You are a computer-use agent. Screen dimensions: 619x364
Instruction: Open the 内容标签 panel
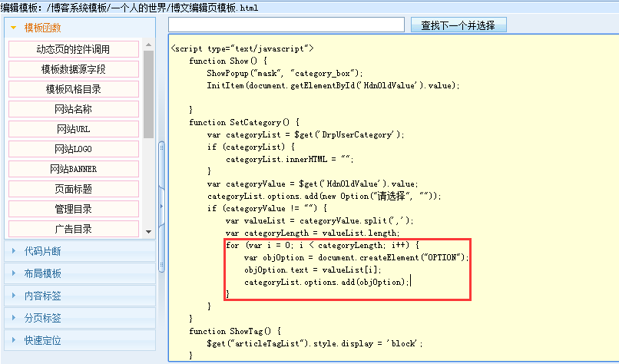click(x=42, y=296)
